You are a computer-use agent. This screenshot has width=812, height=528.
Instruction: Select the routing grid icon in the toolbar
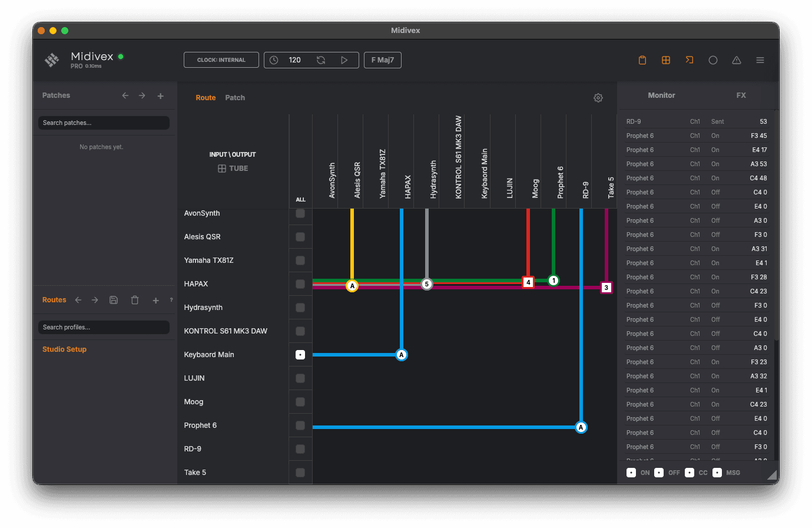click(666, 60)
